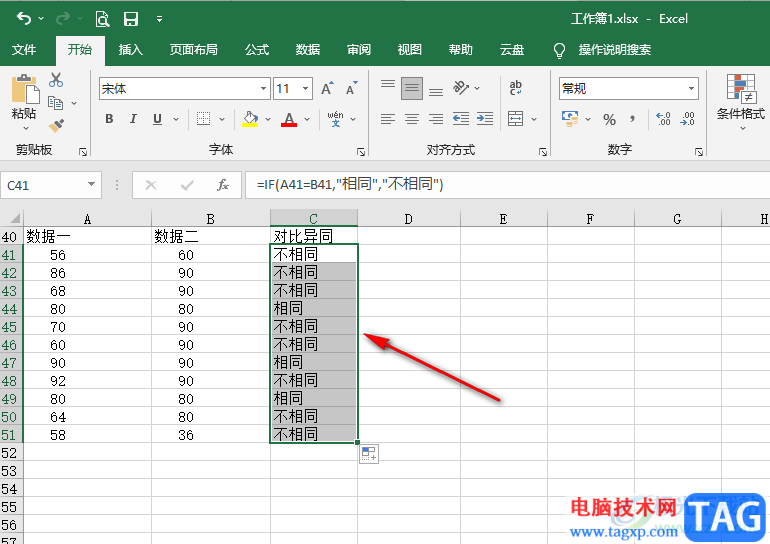Click the Borders icon
Viewport: 770px width, 544px height.
click(203, 119)
